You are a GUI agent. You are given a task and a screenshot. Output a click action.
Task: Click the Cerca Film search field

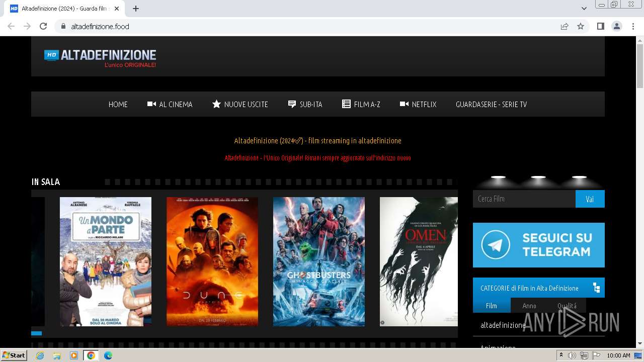tap(524, 199)
